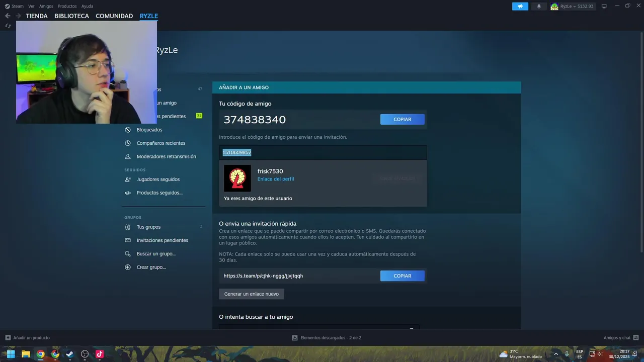Go to the COMUNIDAD tab
The image size is (644, 362).
(114, 16)
